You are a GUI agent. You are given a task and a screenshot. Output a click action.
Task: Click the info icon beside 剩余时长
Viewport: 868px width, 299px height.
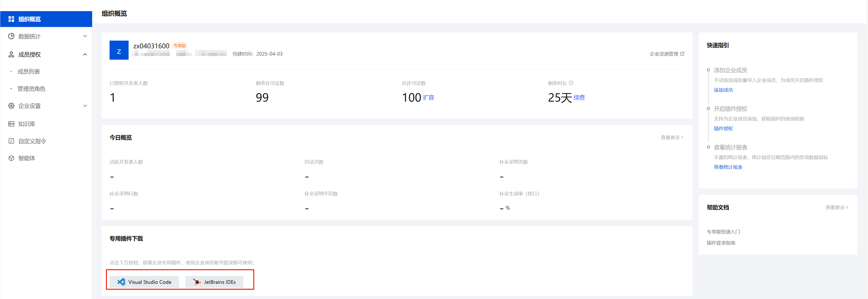pos(571,83)
